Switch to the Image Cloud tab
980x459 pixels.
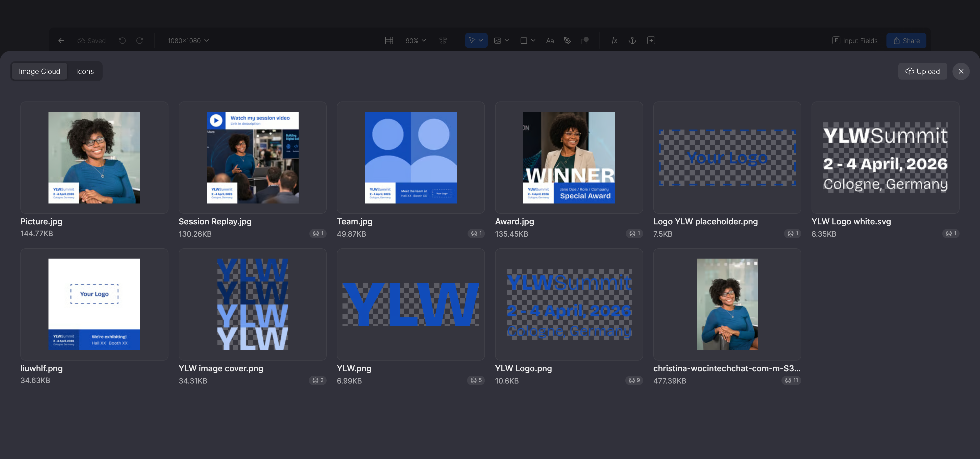(x=40, y=71)
